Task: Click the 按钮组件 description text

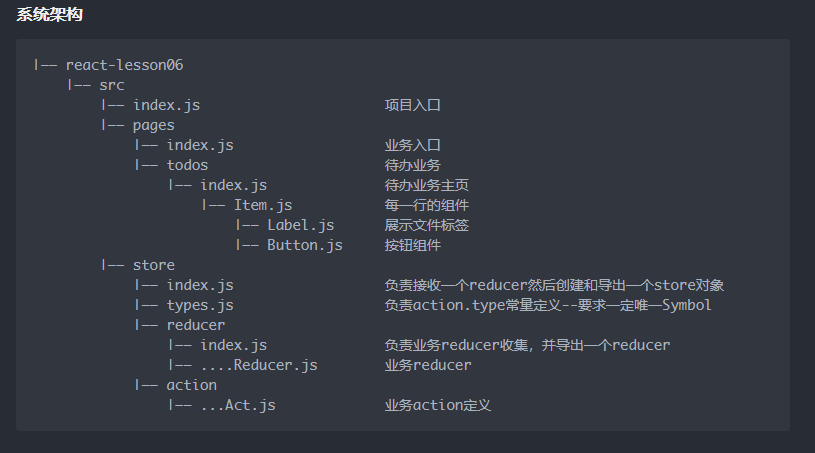Action: [x=413, y=245]
